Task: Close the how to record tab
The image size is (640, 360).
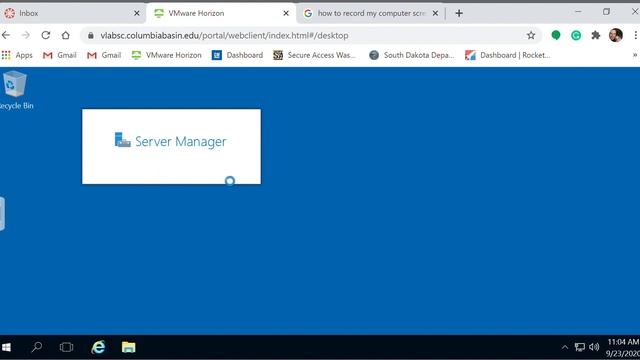Action: pyautogui.click(x=436, y=13)
